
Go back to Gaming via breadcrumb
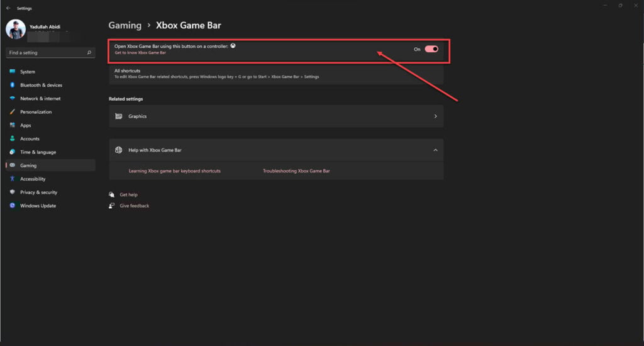(x=125, y=25)
